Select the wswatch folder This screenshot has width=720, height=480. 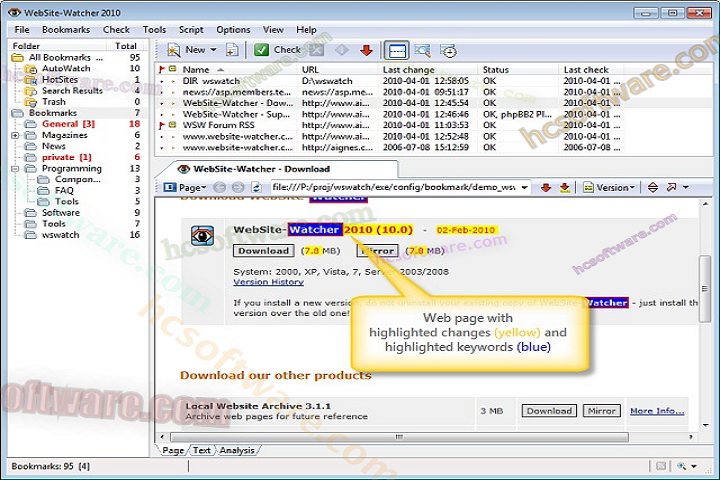pyautogui.click(x=60, y=235)
